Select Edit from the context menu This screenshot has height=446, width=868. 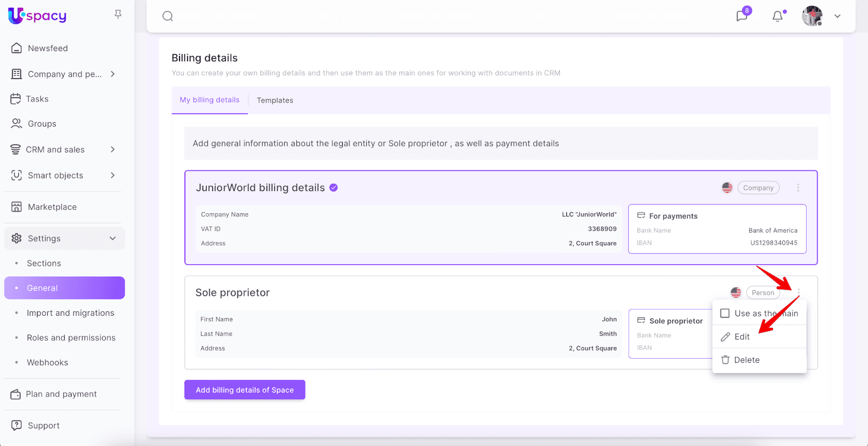[742, 337]
